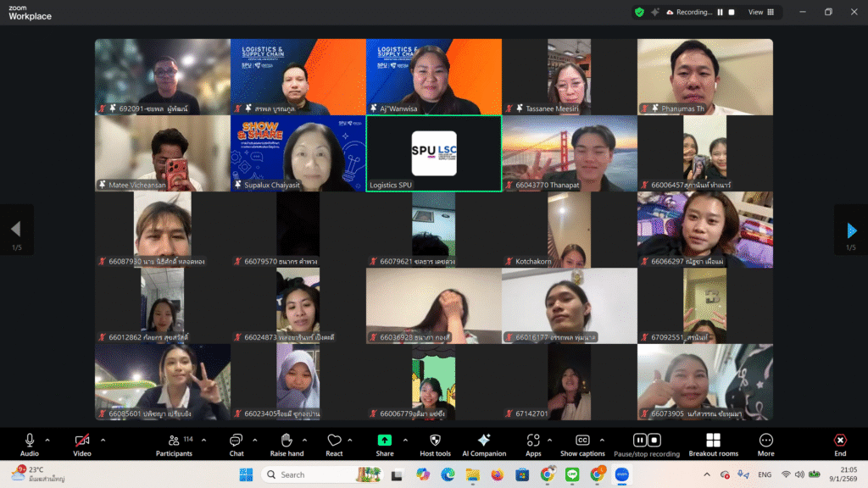Viewport: 868px width, 488px height.
Task: Launch the AI Companion
Action: point(484,444)
